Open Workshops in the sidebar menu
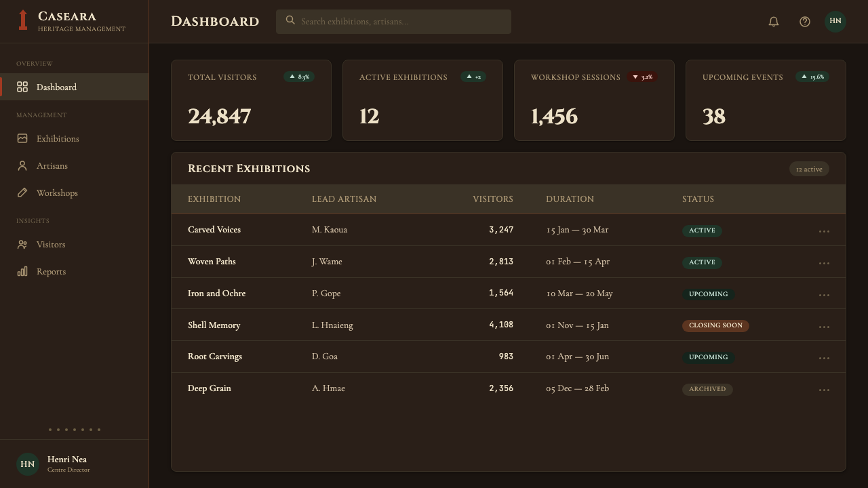The height and width of the screenshot is (488, 868). click(x=75, y=192)
